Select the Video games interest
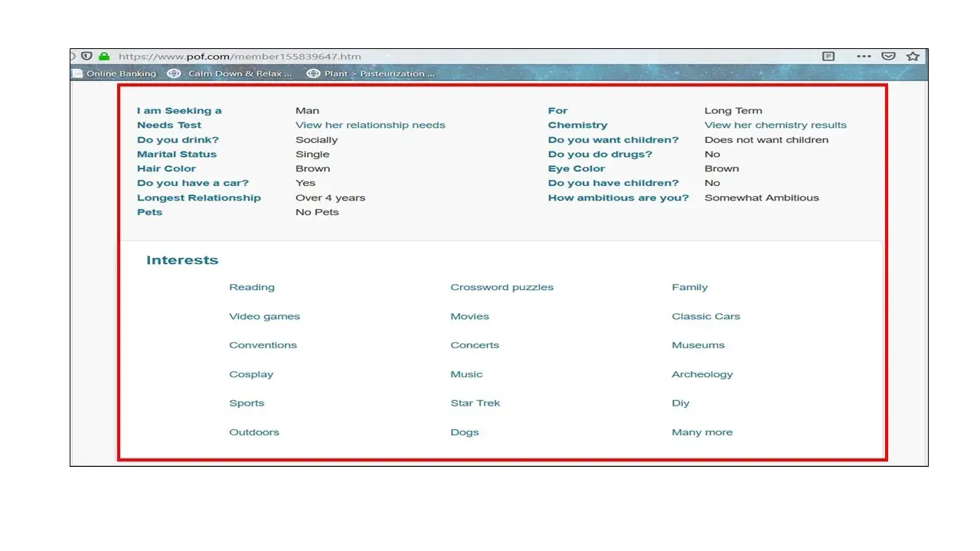The image size is (980, 551). [264, 317]
